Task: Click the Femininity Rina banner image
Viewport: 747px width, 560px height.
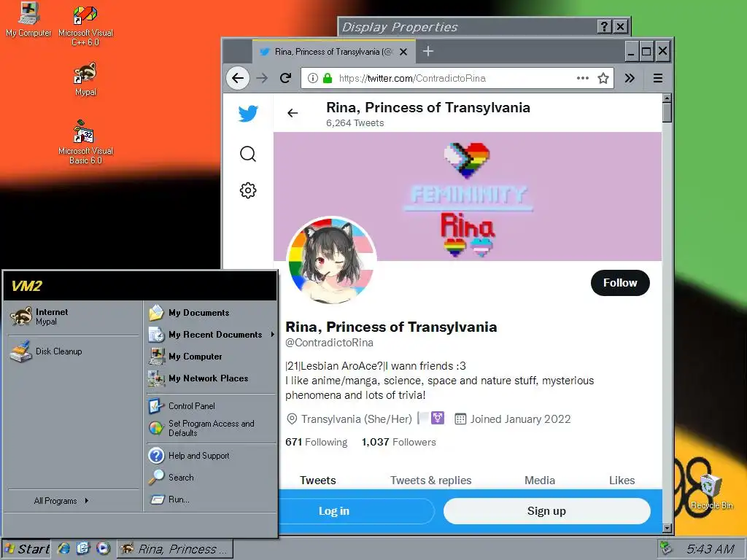Action: coord(468,196)
